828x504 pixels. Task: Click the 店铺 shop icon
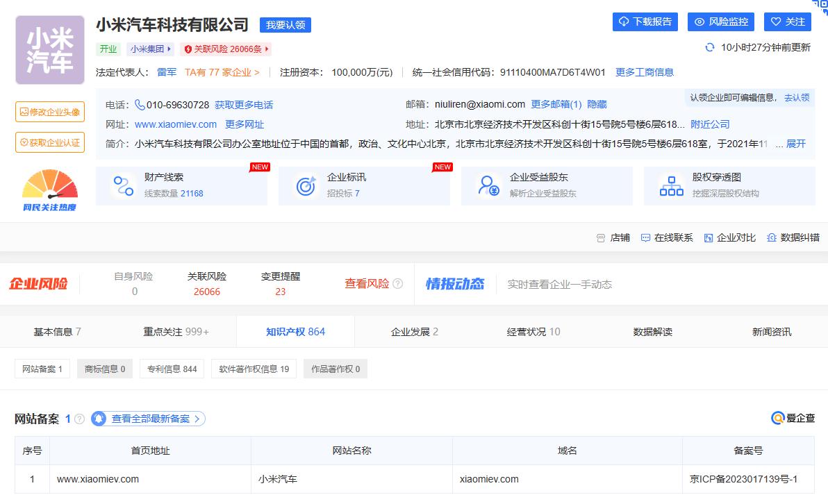(x=601, y=238)
